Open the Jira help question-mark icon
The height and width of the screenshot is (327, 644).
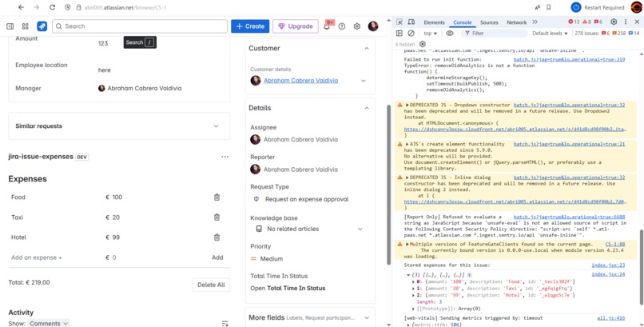(342, 26)
